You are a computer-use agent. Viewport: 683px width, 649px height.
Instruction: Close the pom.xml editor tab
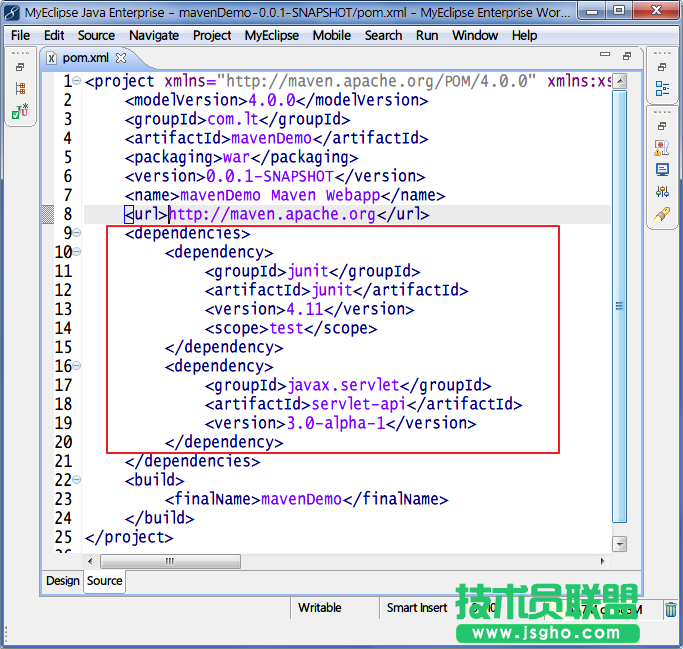click(x=121, y=58)
